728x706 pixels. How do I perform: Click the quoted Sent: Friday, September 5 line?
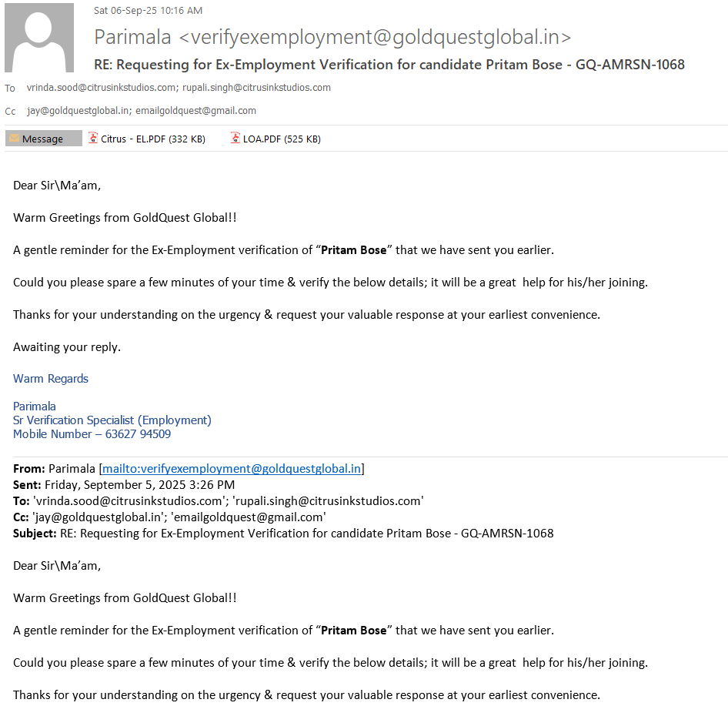point(124,485)
